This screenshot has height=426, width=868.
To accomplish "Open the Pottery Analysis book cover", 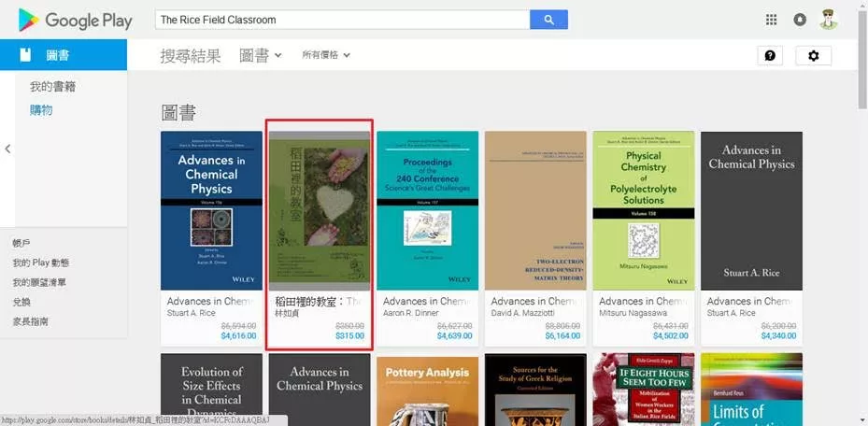I will pos(427,390).
